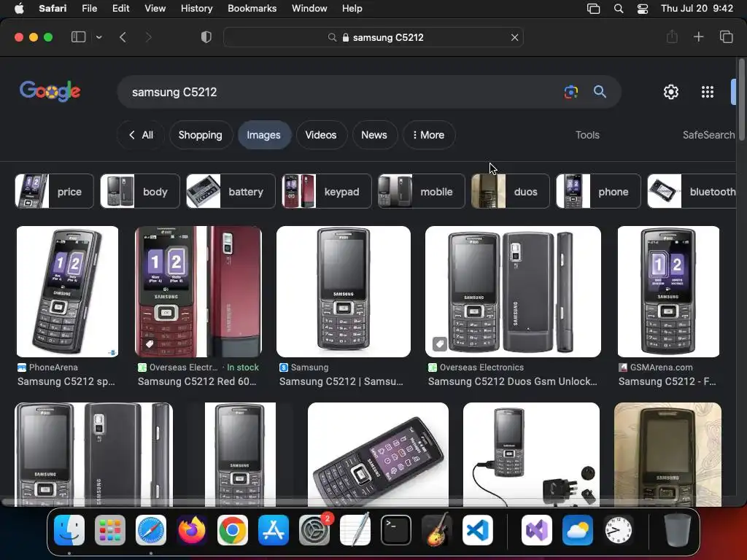Screen dimensions: 747x560
Task: Open Spotlight search in menu bar
Action: [619, 9]
